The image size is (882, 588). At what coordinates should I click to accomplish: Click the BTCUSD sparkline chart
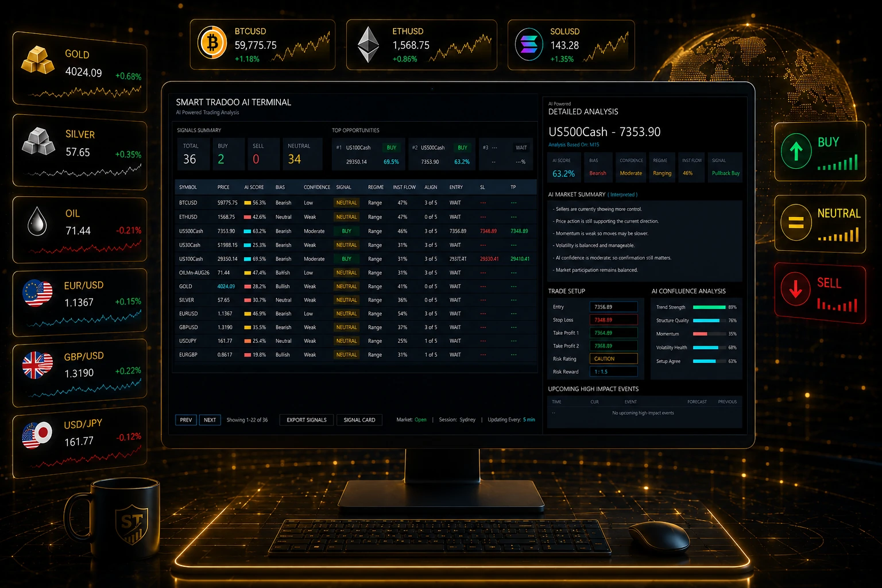(301, 47)
